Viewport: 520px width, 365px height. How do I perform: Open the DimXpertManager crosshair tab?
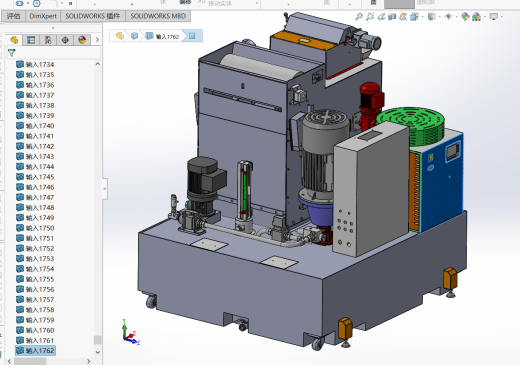[65, 40]
